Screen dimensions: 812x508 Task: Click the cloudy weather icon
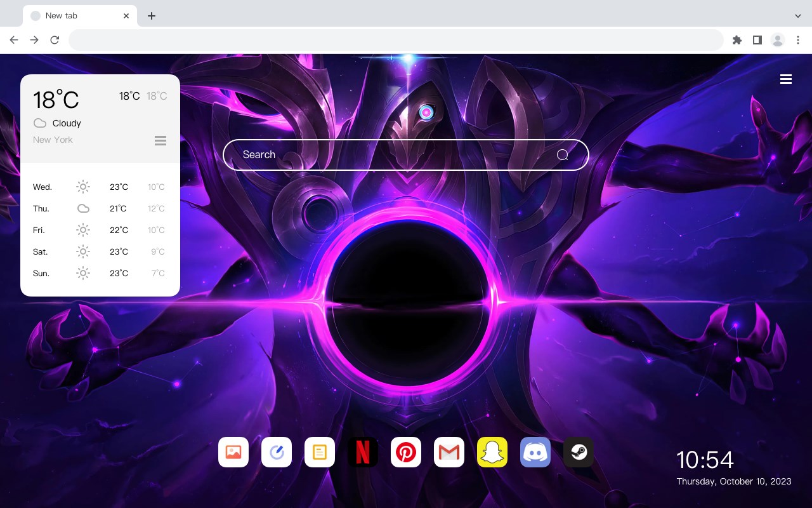[x=40, y=123]
